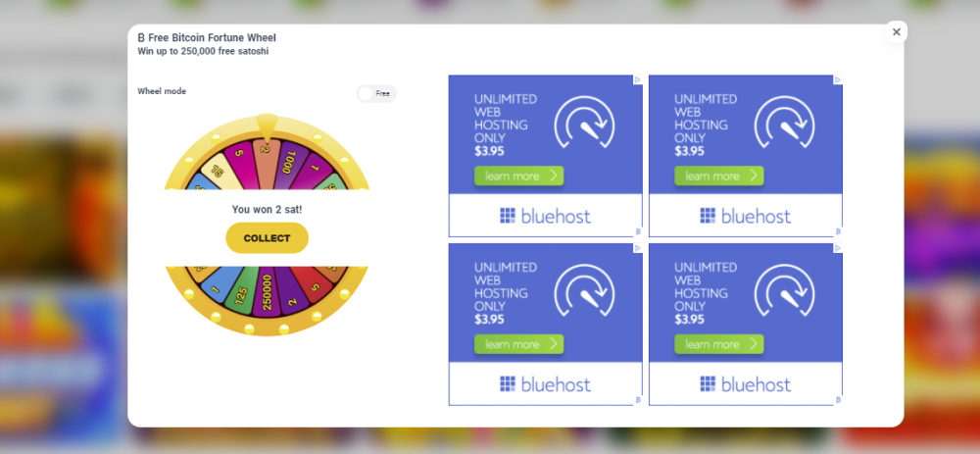The height and width of the screenshot is (454, 980).
Task: Click the yellow pointer at top of wheel
Action: click(267, 128)
